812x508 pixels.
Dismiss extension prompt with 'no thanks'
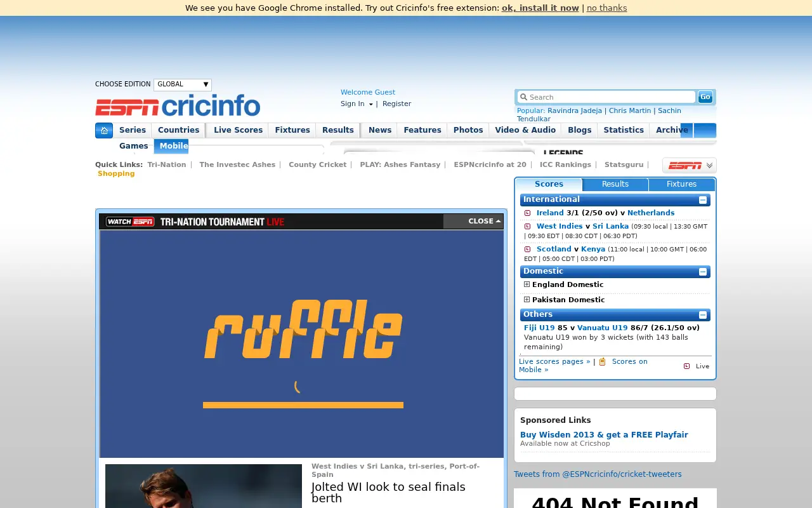coord(606,8)
